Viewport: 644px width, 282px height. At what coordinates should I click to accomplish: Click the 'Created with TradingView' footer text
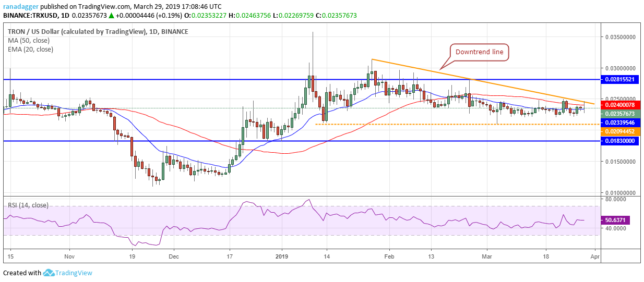coord(48,273)
